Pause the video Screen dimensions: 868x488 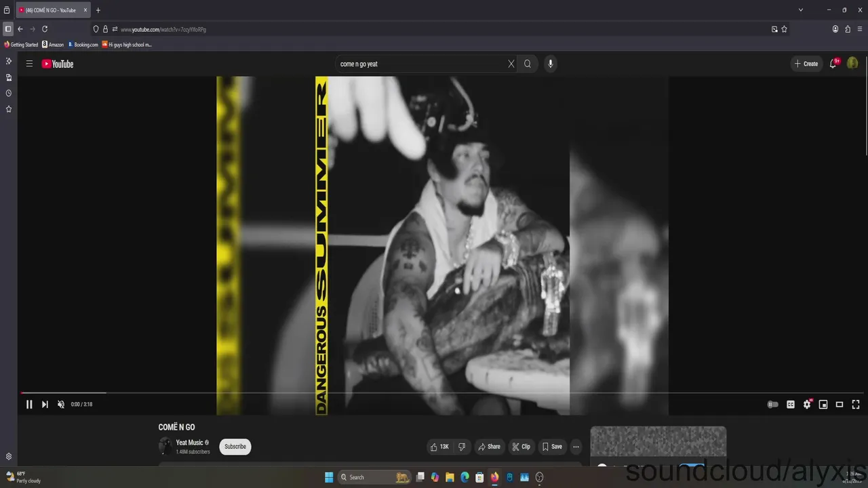click(29, 404)
